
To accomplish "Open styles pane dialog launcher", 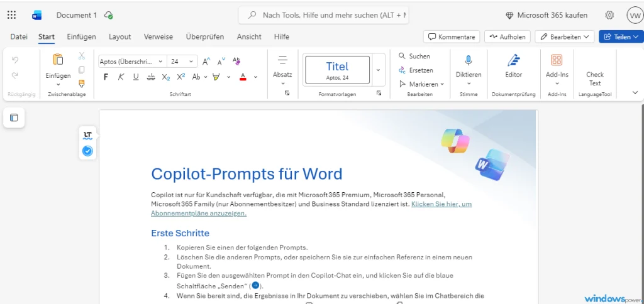I will 379,94.
